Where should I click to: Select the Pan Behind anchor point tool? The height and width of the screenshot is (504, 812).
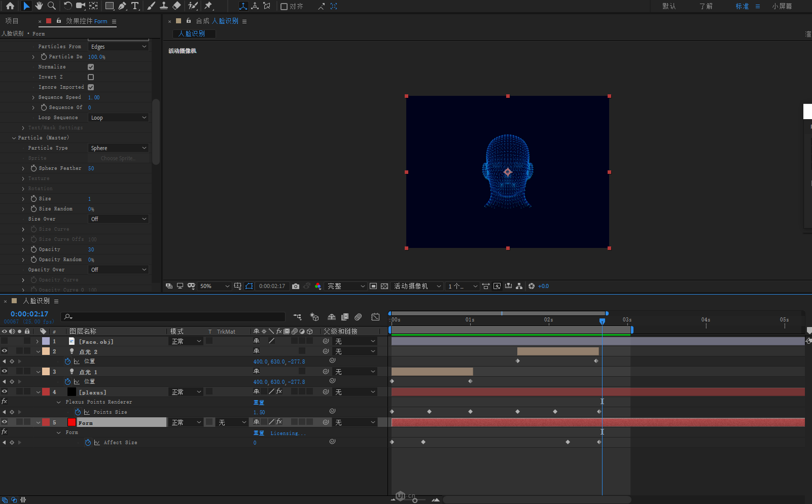point(94,6)
